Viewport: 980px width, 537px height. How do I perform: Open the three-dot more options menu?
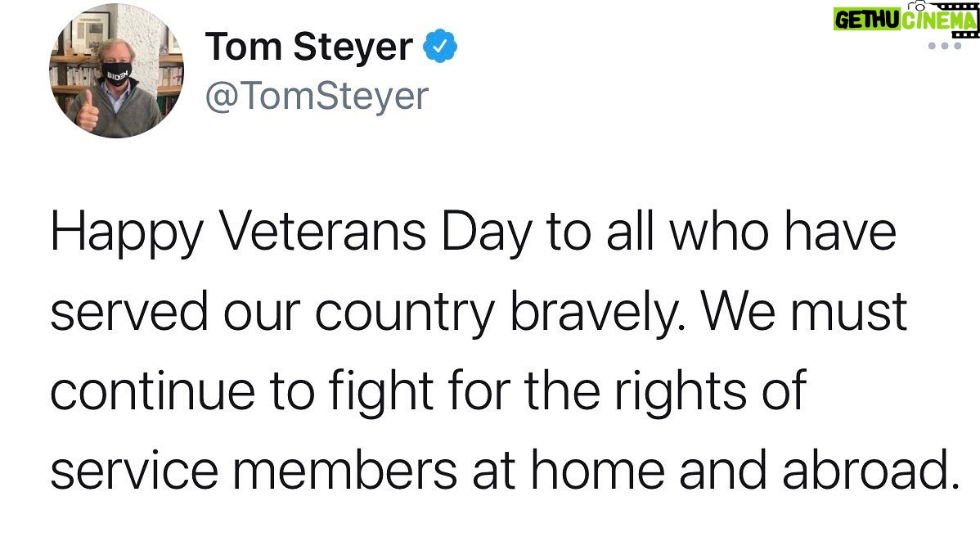point(944,46)
